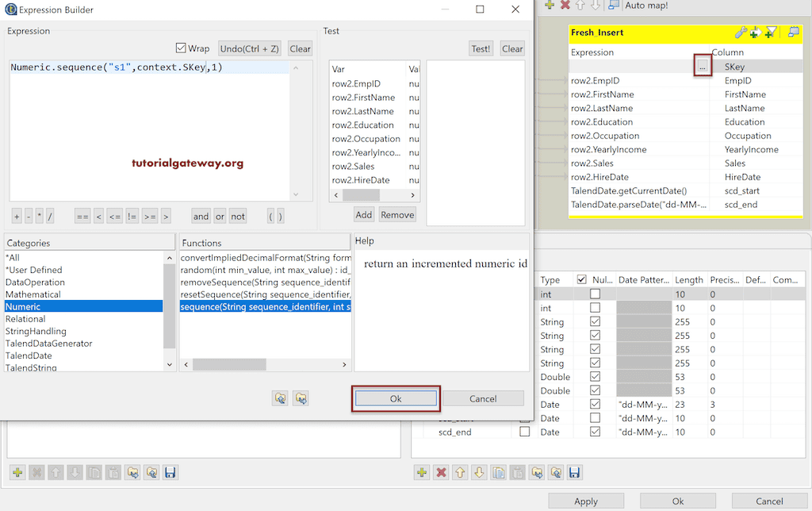812x511 pixels.
Task: Copy the selected schema column via copy icon
Action: [x=498, y=472]
